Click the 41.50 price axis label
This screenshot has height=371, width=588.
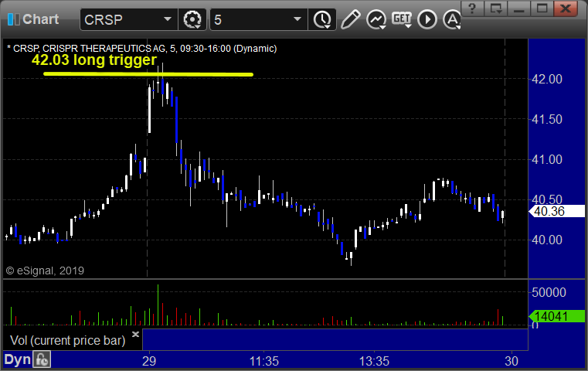click(x=547, y=119)
